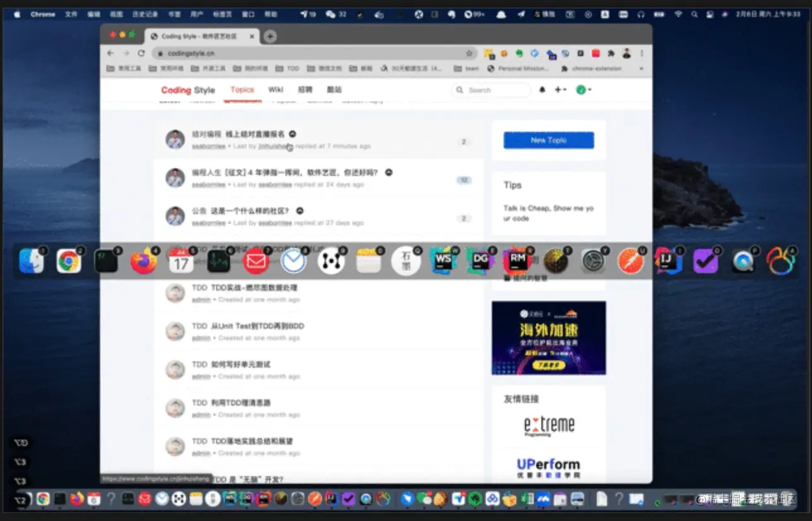The image size is (812, 521).
Task: Open System Preferences gear in the overlay
Action: tap(593, 261)
